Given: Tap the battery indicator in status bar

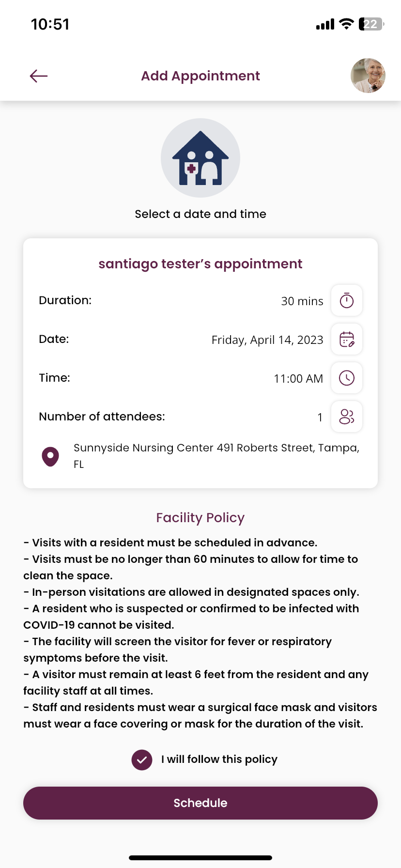Looking at the screenshot, I should (x=371, y=24).
